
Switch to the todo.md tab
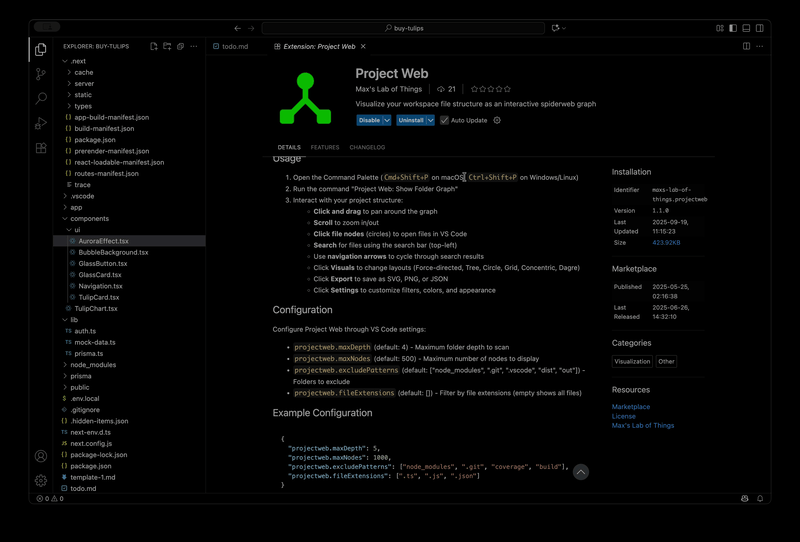coord(231,46)
